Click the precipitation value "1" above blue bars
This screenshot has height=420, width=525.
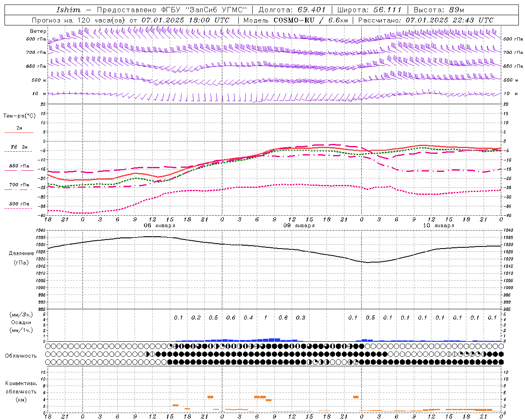(x=266, y=317)
